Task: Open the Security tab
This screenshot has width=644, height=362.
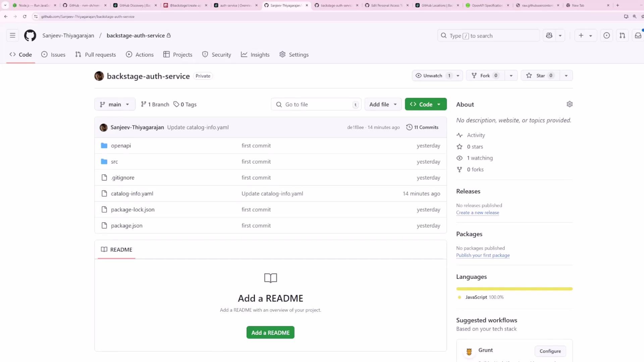Action: point(217,55)
